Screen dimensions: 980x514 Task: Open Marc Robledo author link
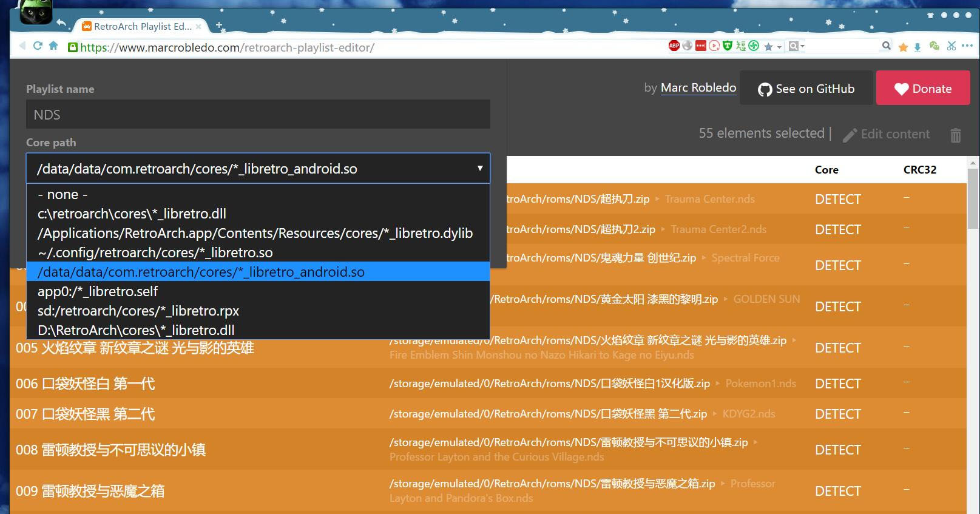point(698,88)
